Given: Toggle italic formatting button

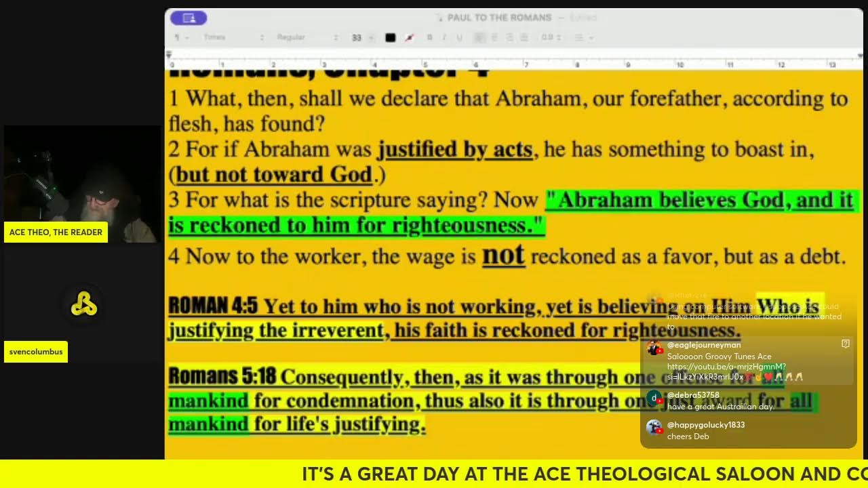Looking at the screenshot, I should point(444,37).
